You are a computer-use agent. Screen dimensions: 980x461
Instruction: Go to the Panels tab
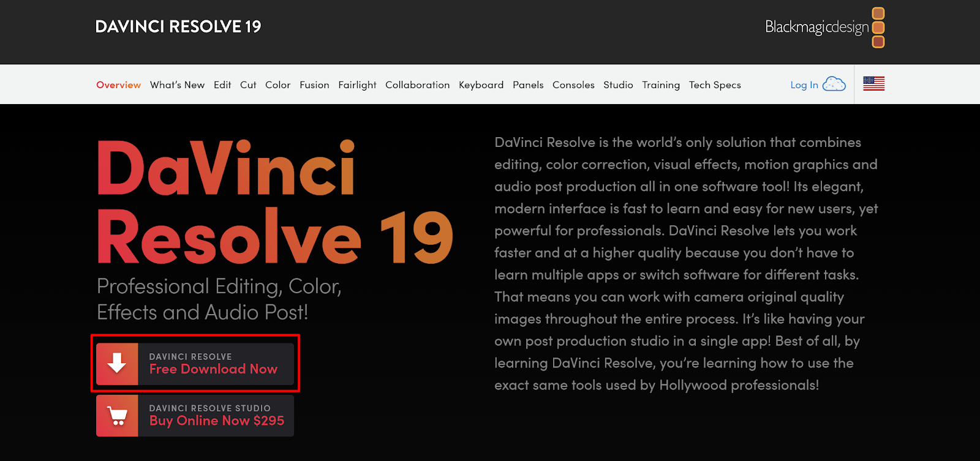(x=528, y=84)
